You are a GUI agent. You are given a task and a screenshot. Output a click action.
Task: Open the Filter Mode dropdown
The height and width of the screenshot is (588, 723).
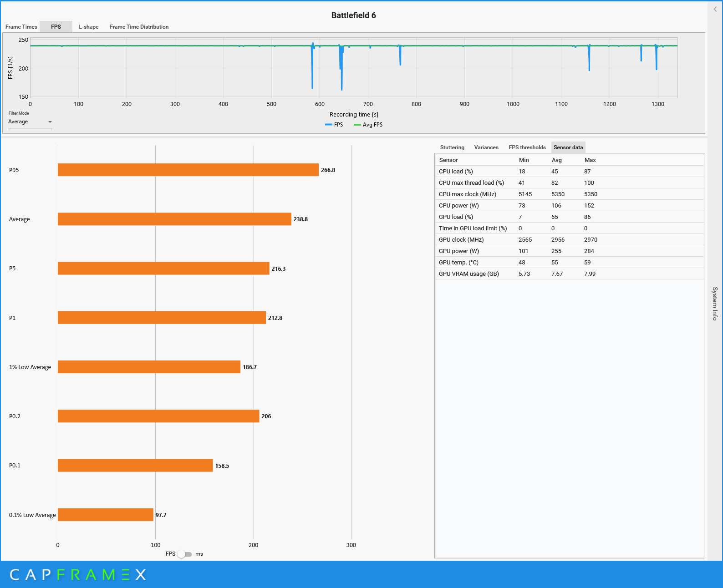click(30, 122)
